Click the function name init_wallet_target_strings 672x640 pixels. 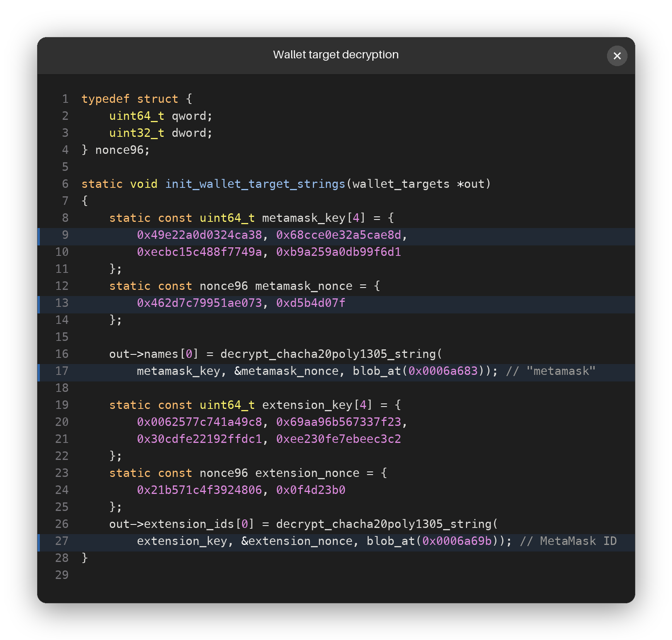[x=255, y=184]
